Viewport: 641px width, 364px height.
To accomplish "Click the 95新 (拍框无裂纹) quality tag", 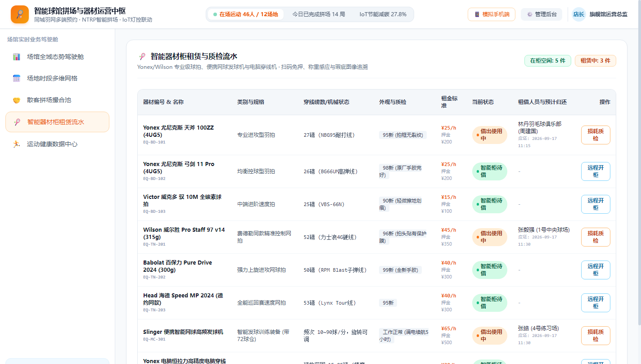I will tap(402, 135).
